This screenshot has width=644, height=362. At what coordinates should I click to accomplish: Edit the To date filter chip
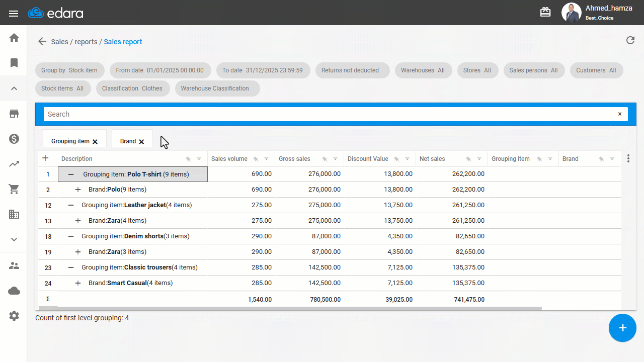pyautogui.click(x=263, y=70)
